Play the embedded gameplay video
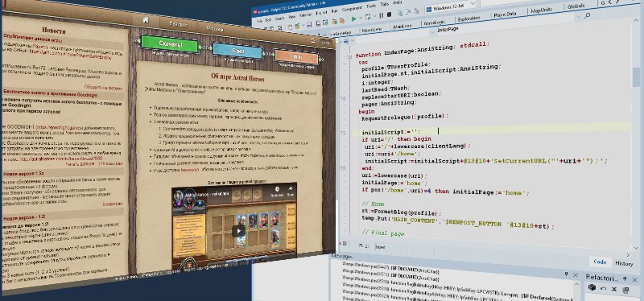This screenshot has height=301, width=644. click(x=238, y=231)
